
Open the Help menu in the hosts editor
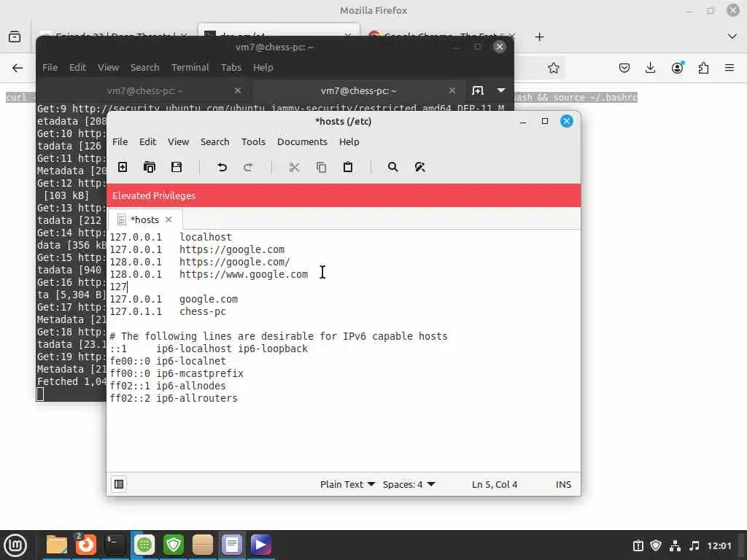click(349, 142)
